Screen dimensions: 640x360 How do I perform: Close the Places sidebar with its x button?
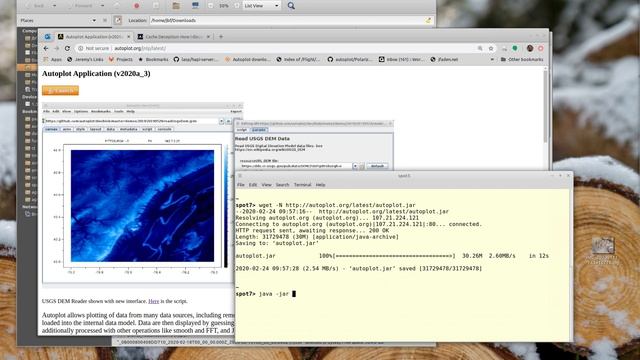point(105,20)
